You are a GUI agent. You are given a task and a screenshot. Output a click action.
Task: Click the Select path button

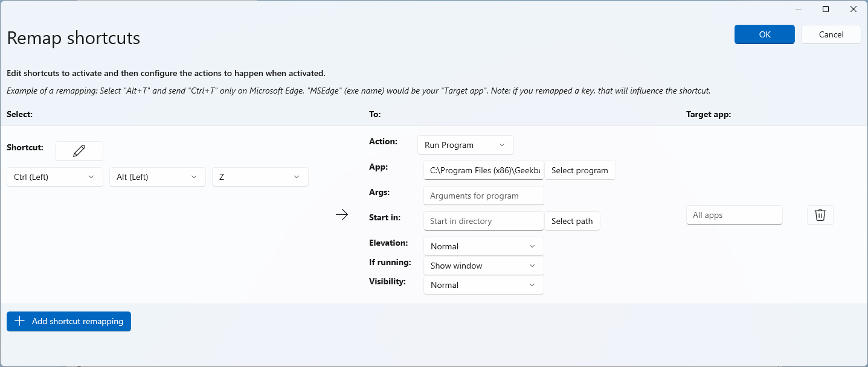571,221
